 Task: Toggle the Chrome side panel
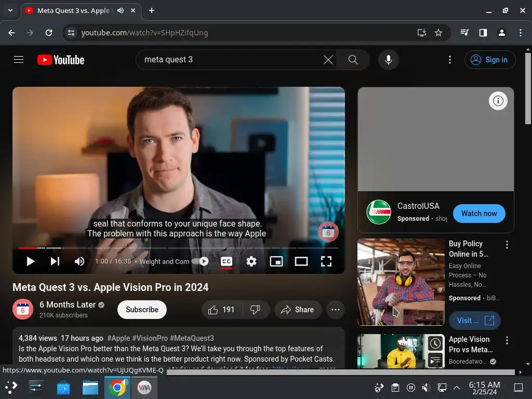[x=483, y=33]
